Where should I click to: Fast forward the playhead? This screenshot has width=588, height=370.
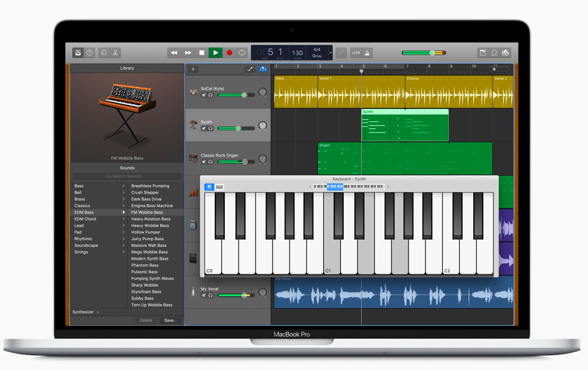pyautogui.click(x=188, y=52)
